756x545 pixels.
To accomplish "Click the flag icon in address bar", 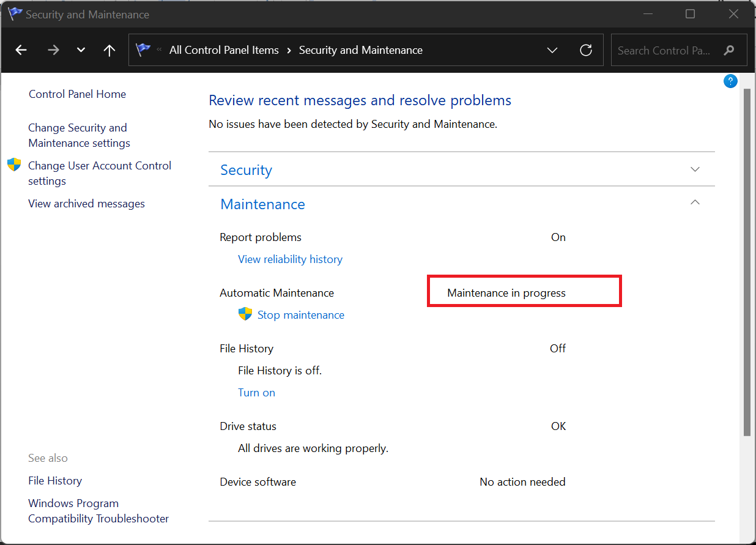I will coord(143,50).
